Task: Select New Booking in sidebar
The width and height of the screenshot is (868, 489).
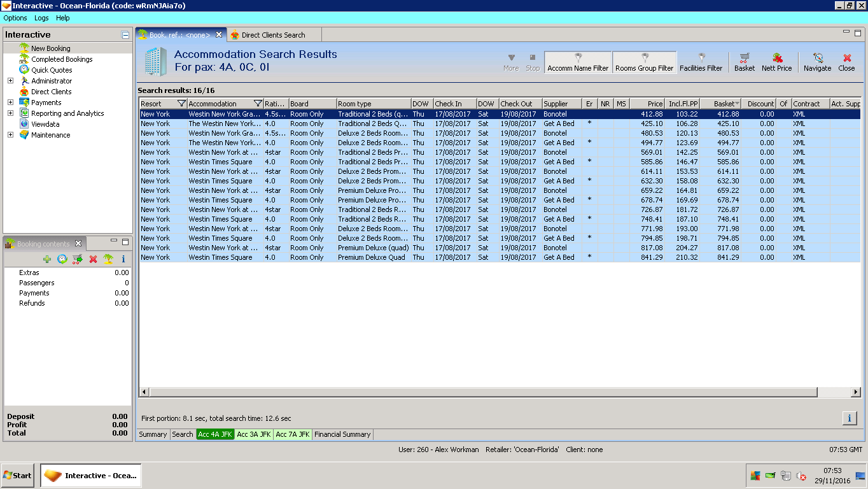Action: [51, 48]
